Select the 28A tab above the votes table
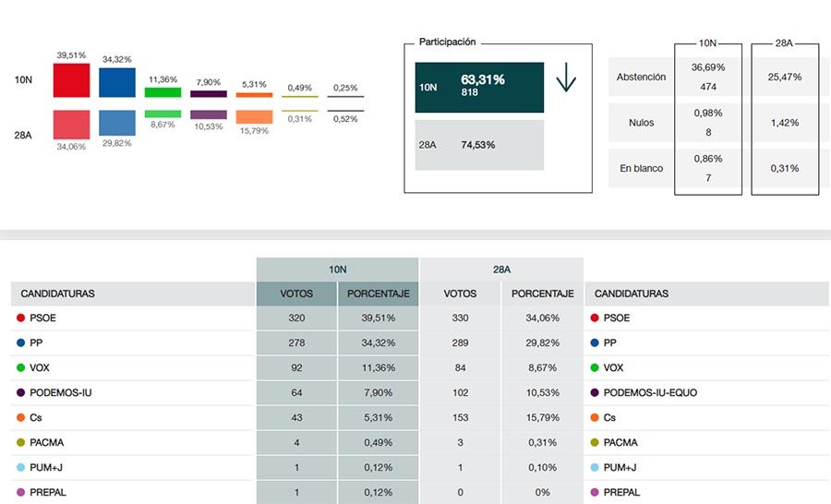The height and width of the screenshot is (504, 831). point(501,270)
